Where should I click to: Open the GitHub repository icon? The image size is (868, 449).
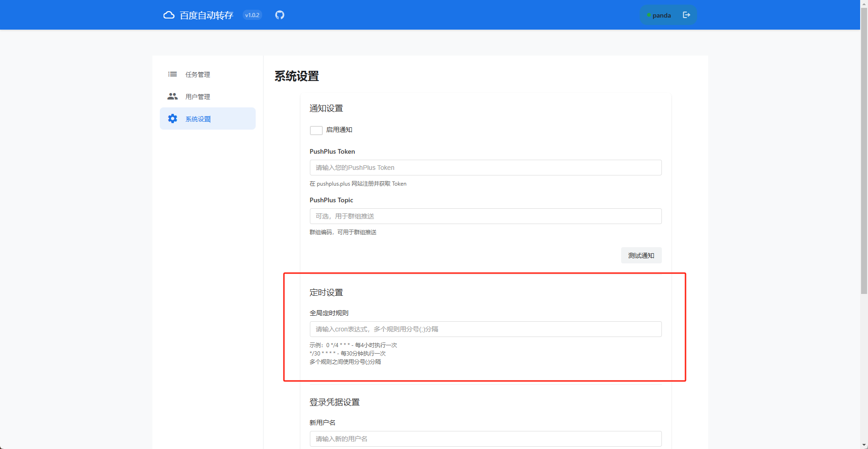[280, 15]
